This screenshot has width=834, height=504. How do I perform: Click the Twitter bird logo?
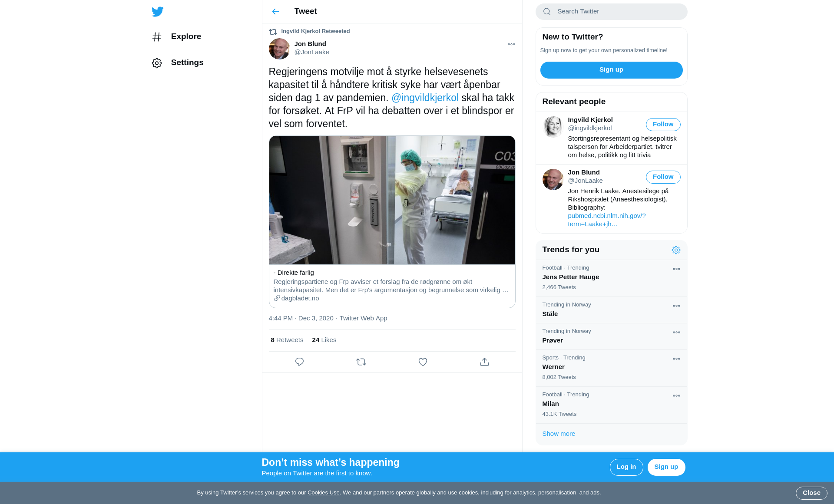click(x=158, y=12)
